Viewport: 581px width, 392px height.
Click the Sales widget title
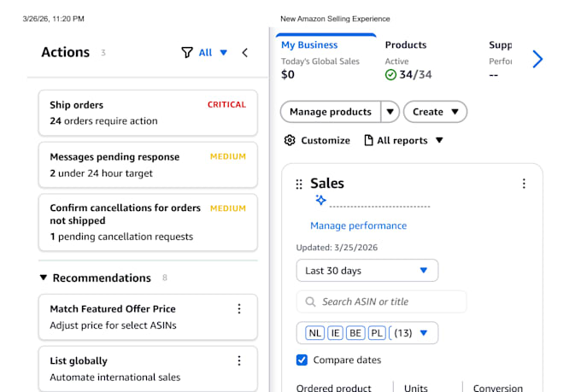click(327, 183)
